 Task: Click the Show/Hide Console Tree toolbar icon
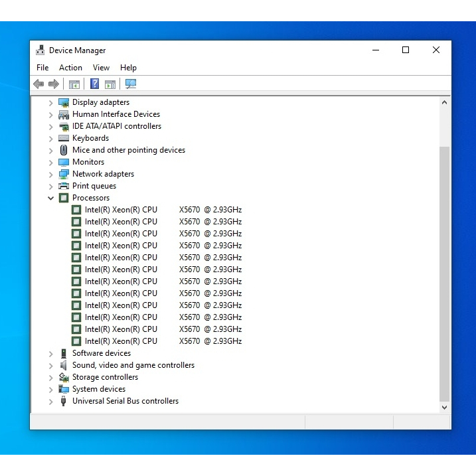coord(74,84)
